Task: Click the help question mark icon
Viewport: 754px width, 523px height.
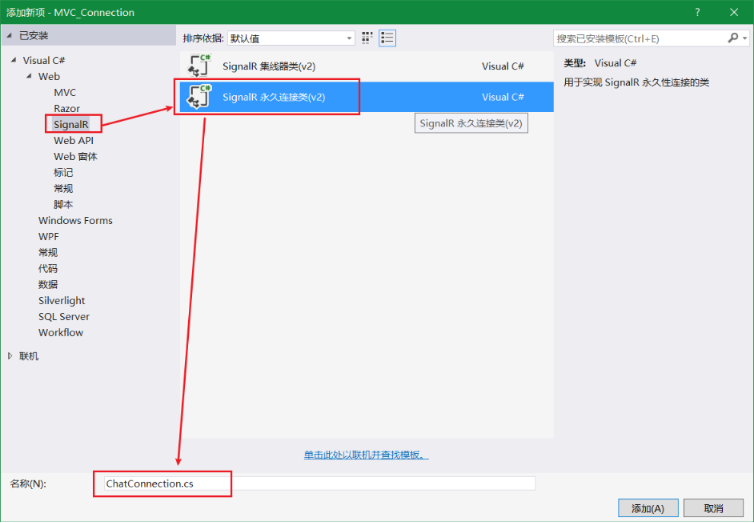Action: tap(696, 12)
